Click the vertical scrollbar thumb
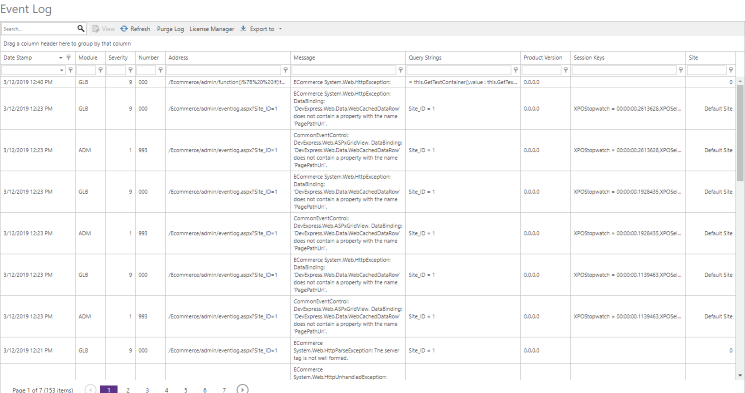 click(740, 133)
